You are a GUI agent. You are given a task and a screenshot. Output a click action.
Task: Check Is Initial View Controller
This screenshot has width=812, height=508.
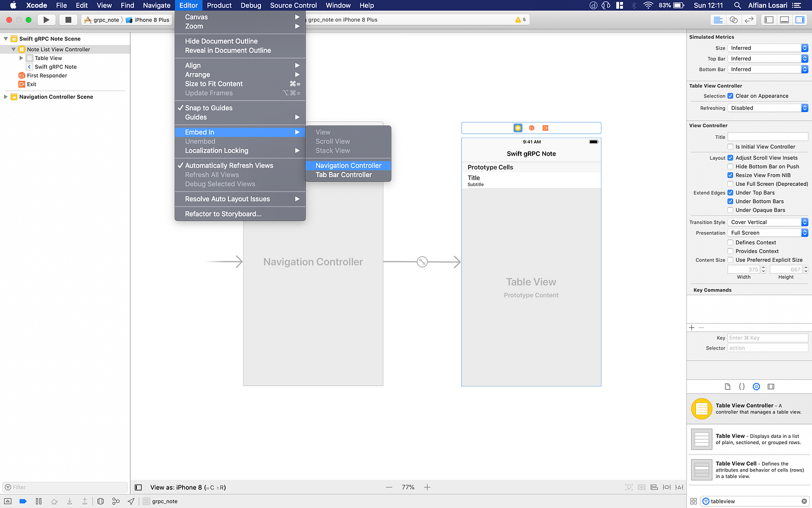tap(730, 146)
